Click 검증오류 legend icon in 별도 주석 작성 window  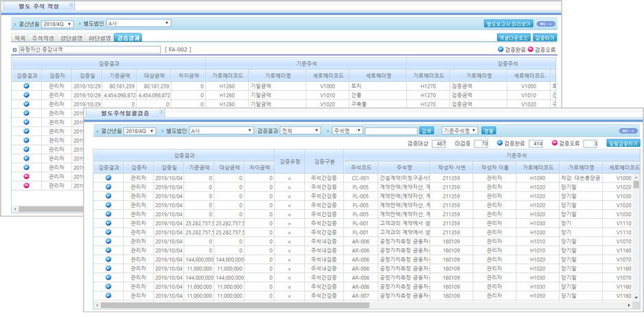pos(530,49)
